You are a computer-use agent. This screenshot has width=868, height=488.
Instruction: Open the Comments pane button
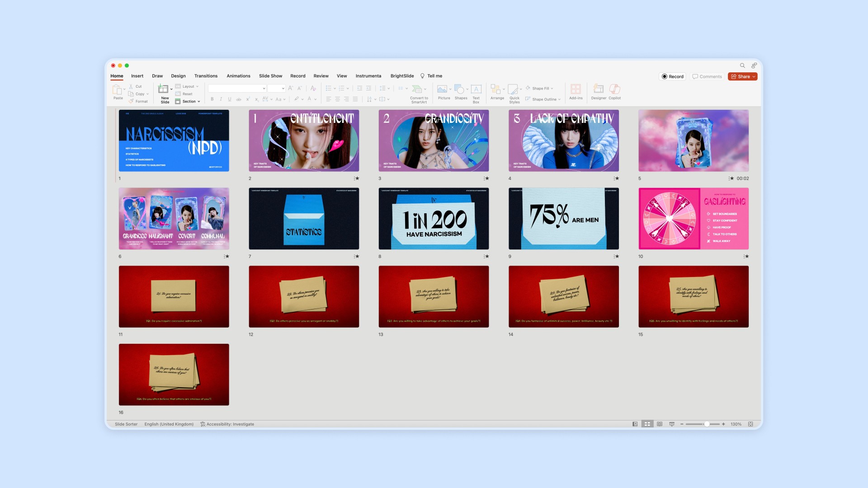[707, 77]
